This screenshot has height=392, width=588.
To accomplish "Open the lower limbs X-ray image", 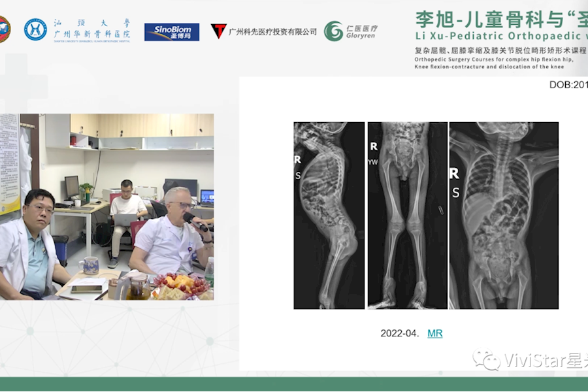I will [x=407, y=215].
